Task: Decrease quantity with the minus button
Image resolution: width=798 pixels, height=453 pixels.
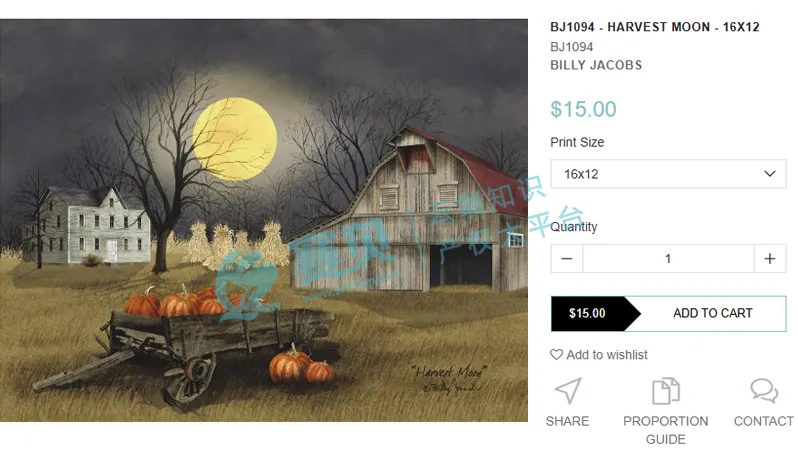Action: click(567, 259)
